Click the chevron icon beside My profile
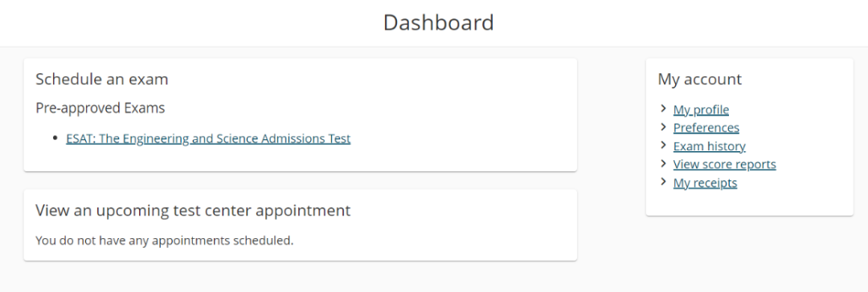This screenshot has width=868, height=292. 663,109
